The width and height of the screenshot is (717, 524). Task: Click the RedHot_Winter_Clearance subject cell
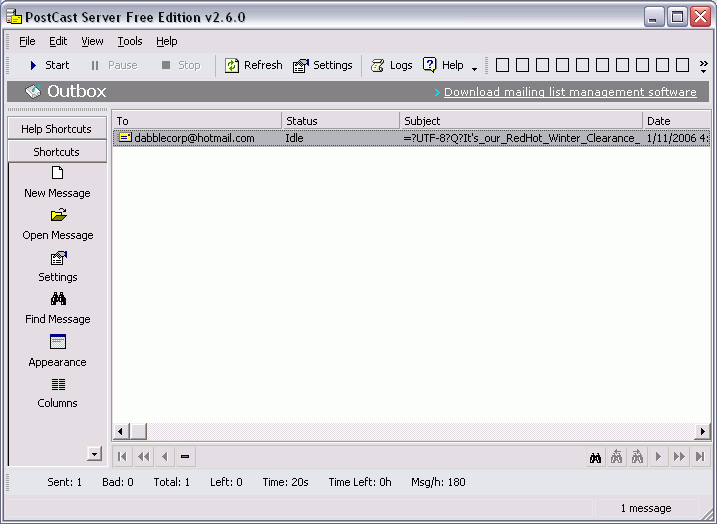(521, 138)
